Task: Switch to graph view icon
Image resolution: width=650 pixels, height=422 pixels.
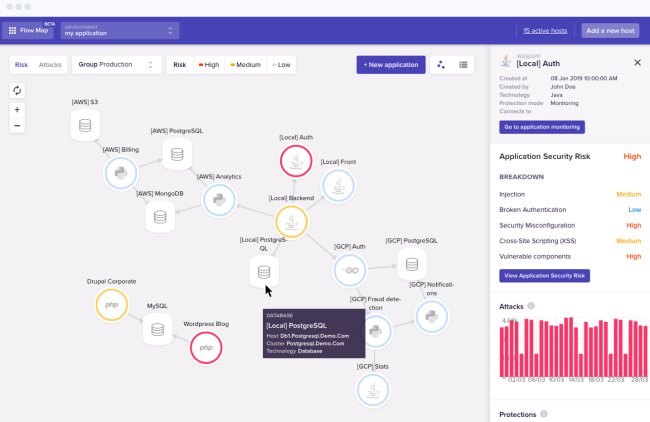Action: click(441, 65)
